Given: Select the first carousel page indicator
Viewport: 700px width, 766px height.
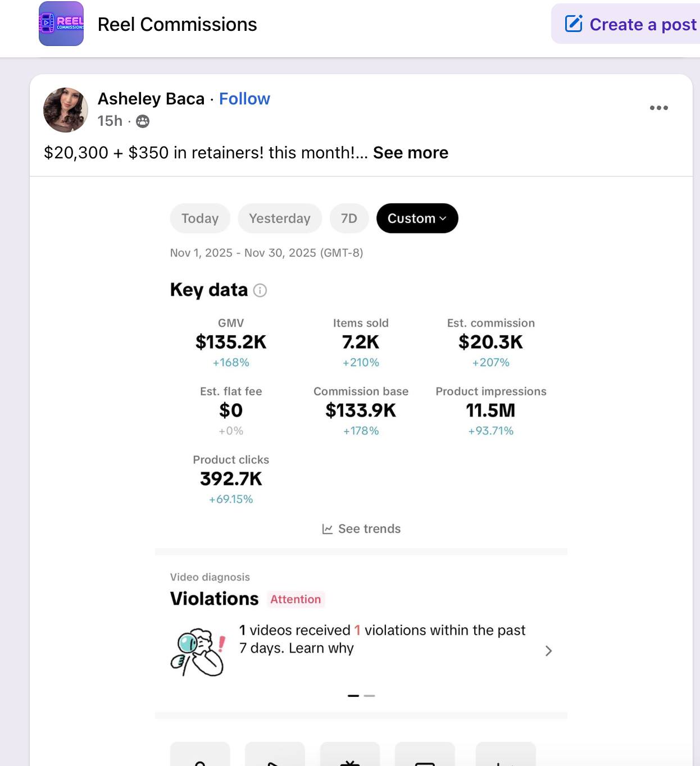Looking at the screenshot, I should tap(353, 695).
